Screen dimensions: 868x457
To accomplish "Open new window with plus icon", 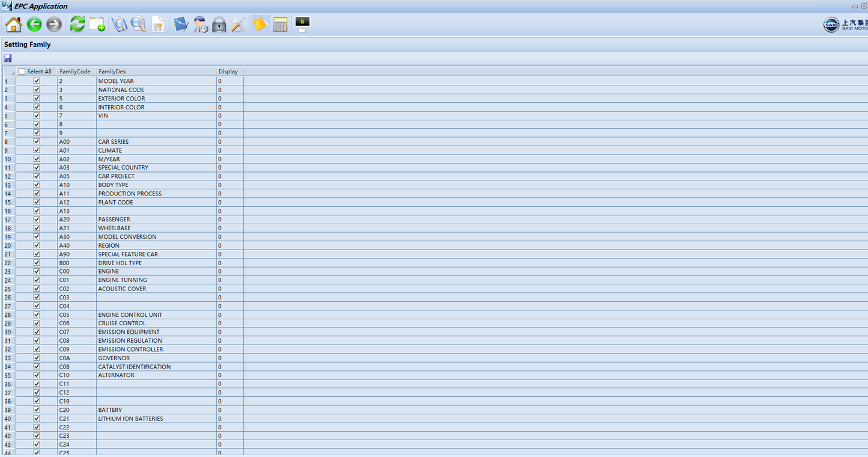I will click(97, 25).
